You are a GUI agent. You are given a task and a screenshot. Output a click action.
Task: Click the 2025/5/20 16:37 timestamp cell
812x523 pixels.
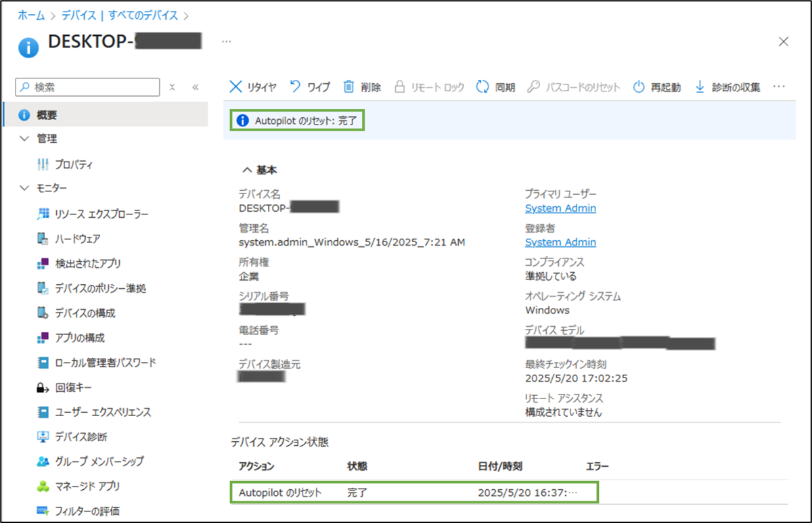(x=528, y=493)
